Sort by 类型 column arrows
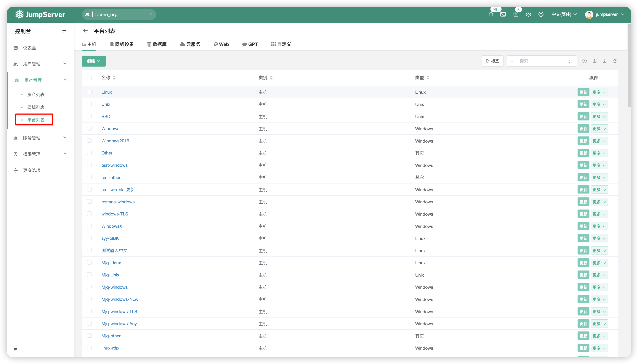 pyautogui.click(x=428, y=78)
